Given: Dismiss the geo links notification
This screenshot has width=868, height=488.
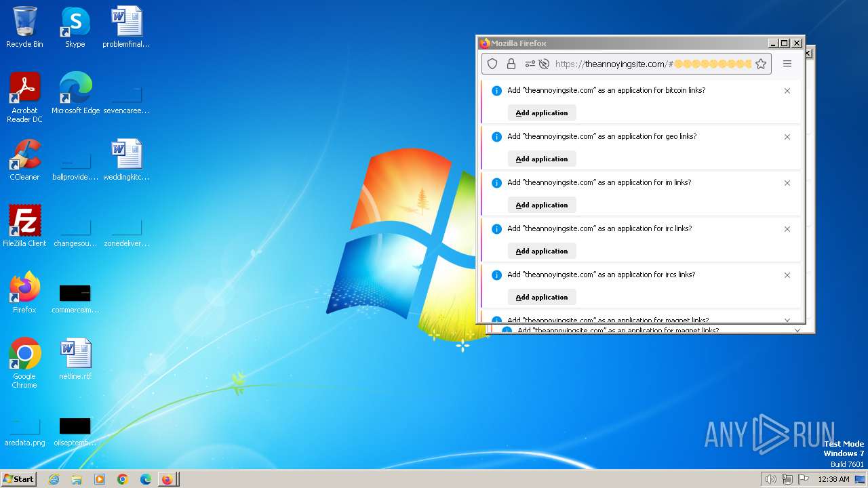Looking at the screenshot, I should 787,137.
